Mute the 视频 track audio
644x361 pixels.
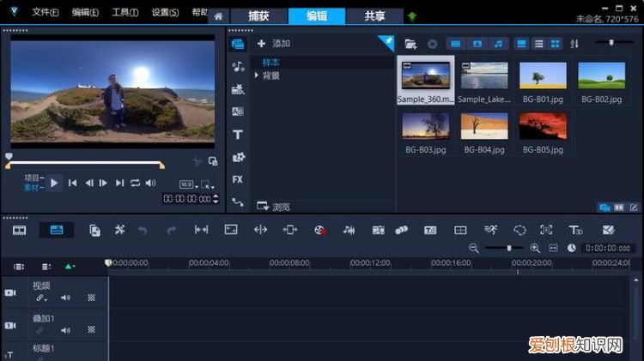click(65, 298)
